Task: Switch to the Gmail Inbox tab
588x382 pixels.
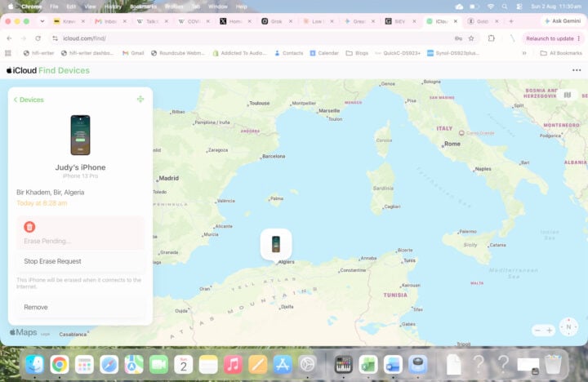Action: [105, 21]
